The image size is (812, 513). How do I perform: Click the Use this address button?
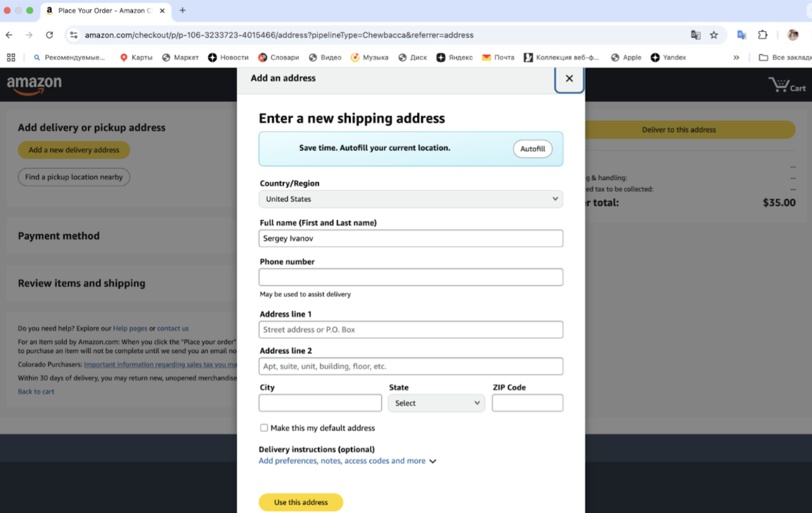pos(301,502)
